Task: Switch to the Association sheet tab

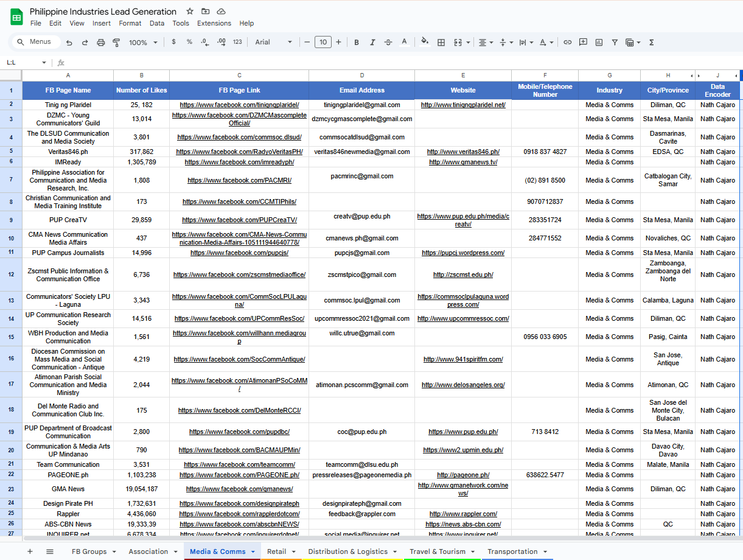Action: pyautogui.click(x=148, y=551)
